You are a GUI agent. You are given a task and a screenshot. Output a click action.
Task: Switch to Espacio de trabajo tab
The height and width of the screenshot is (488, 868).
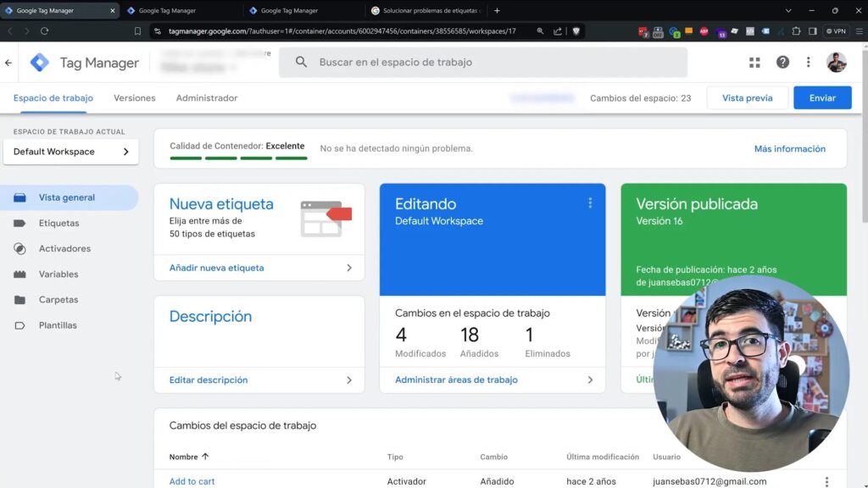pyautogui.click(x=53, y=98)
